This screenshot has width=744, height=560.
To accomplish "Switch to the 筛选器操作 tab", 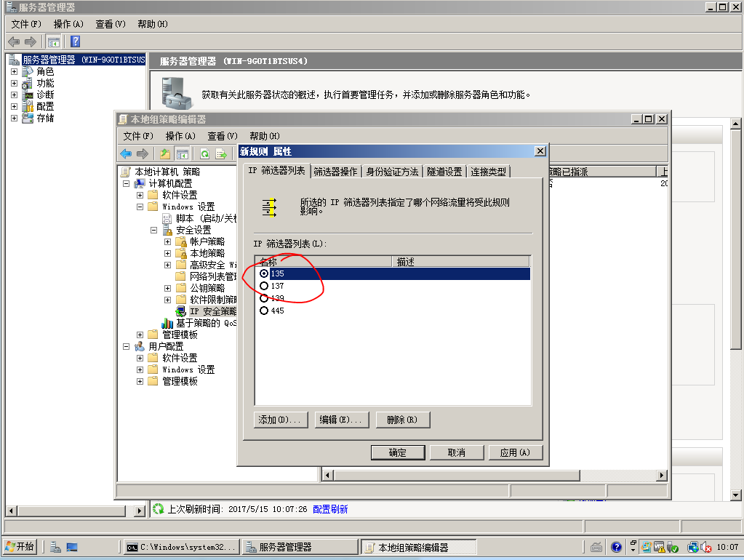I will click(x=335, y=172).
